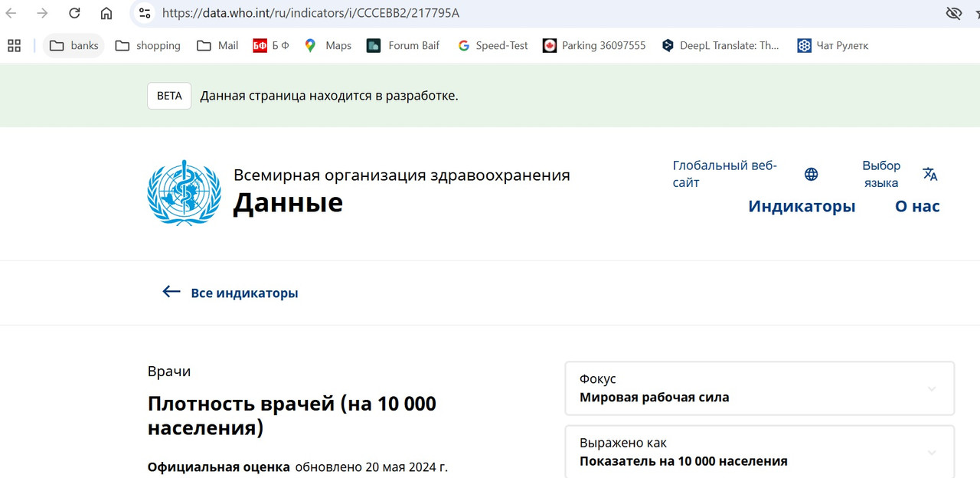
Task: Click the language translate icon
Action: [x=930, y=174]
